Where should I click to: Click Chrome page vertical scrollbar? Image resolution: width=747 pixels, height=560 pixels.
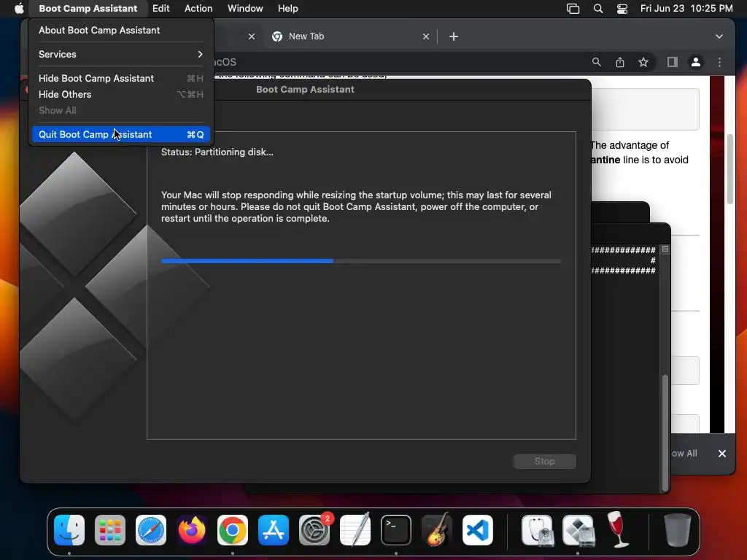point(729,169)
